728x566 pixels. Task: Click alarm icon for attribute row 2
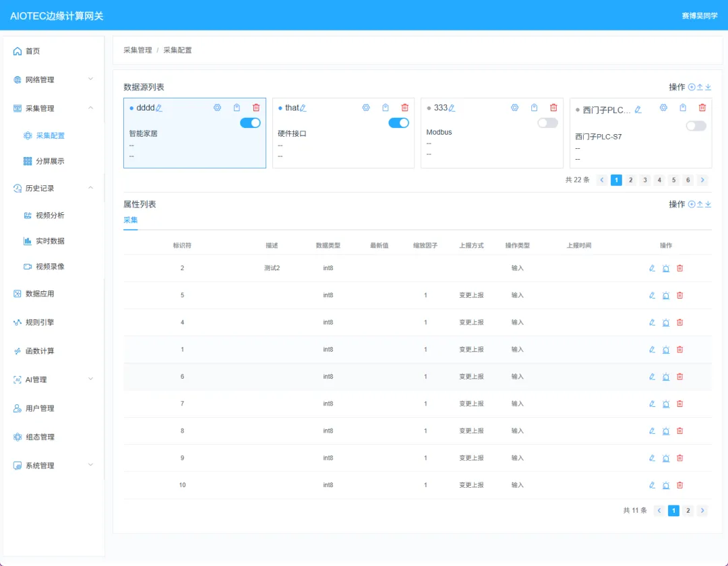[666, 268]
